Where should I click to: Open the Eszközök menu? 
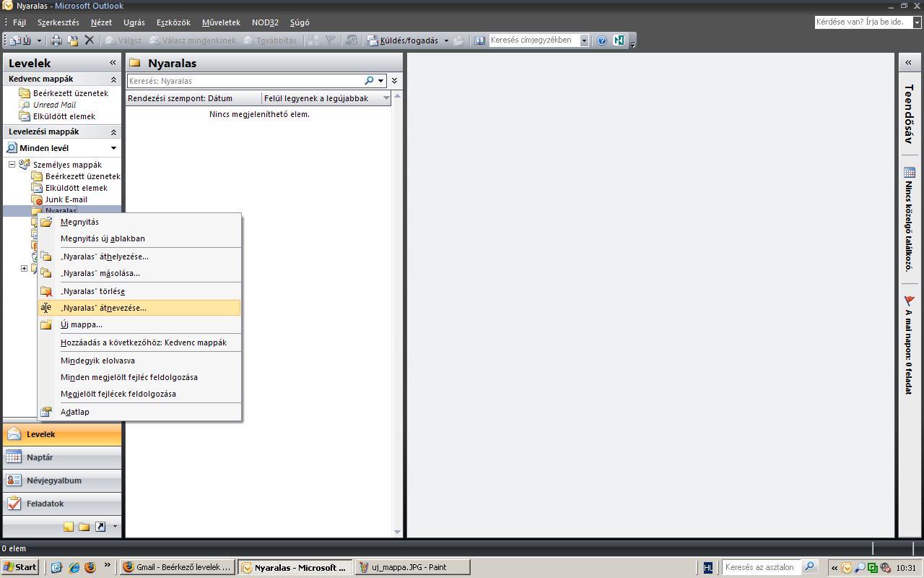click(x=173, y=22)
